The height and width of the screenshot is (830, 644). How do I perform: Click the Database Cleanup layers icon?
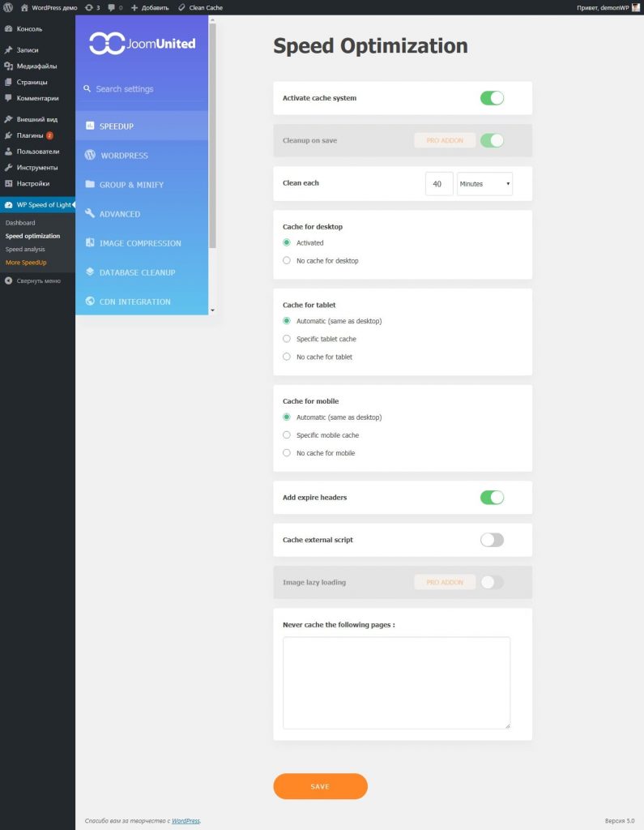[x=90, y=272]
